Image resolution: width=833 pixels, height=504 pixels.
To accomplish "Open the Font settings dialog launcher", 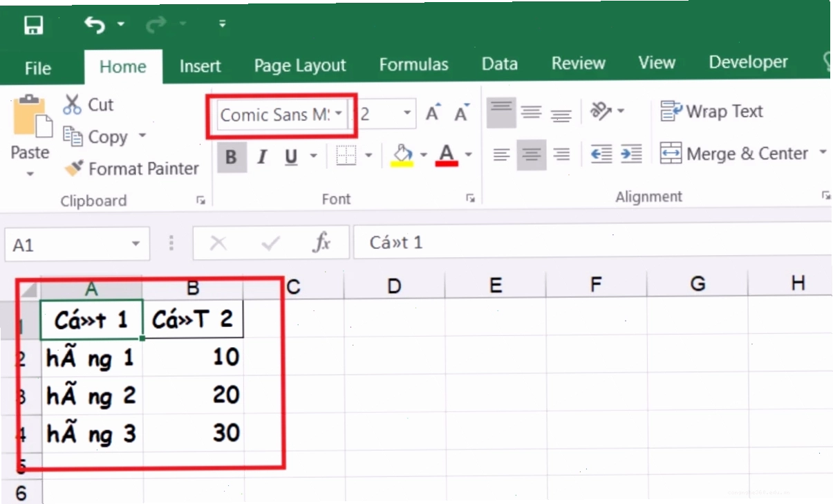I will (471, 198).
